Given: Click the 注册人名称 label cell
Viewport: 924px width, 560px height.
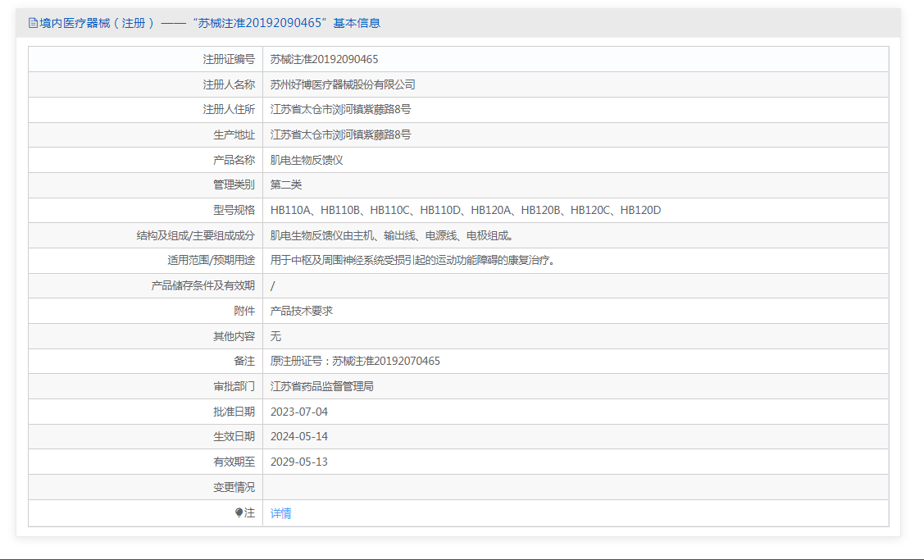Looking at the screenshot, I should pyautogui.click(x=146, y=85).
